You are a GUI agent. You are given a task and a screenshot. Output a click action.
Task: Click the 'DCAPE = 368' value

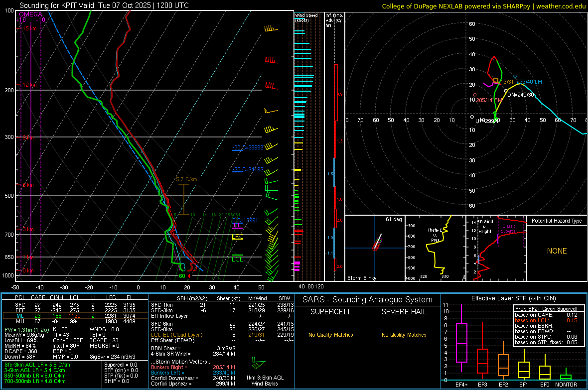pyautogui.click(x=20, y=351)
